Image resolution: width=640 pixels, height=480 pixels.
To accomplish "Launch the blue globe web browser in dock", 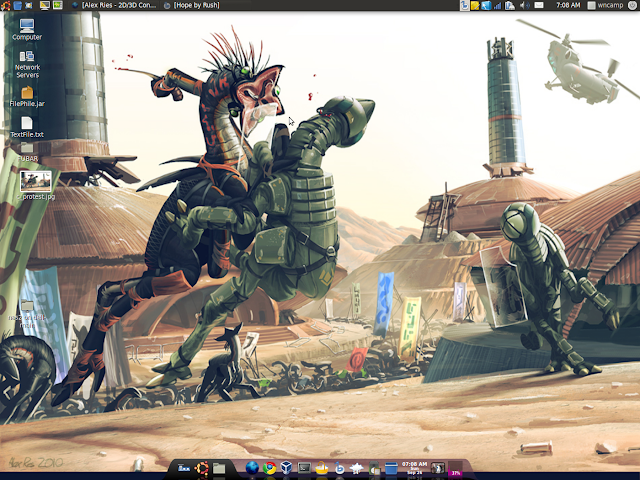I will click(x=252, y=468).
